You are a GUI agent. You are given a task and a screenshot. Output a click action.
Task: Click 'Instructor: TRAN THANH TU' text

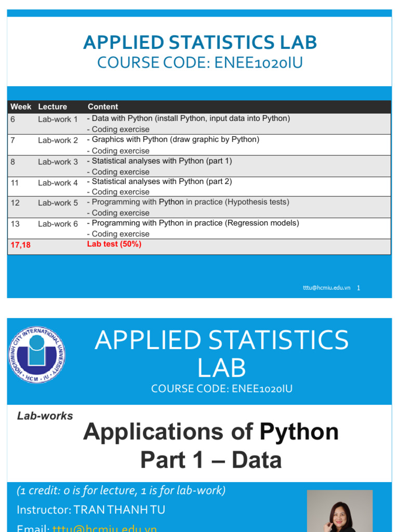[91, 510]
